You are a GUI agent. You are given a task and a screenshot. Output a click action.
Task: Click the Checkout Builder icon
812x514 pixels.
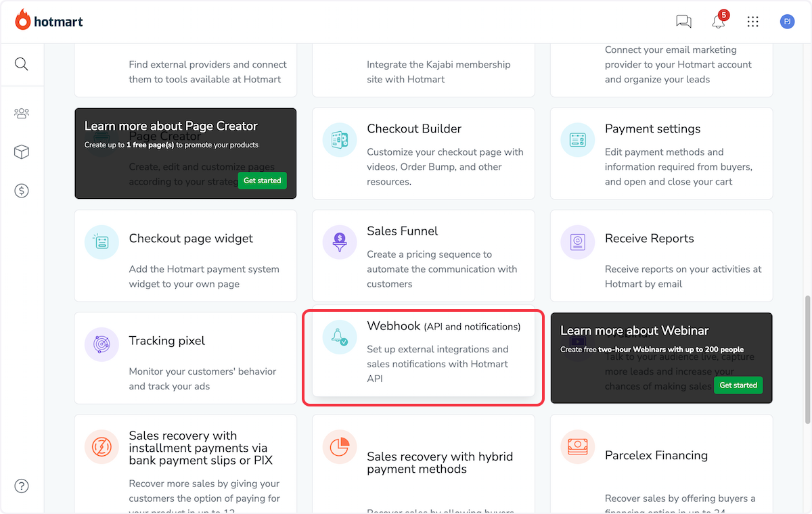coord(340,140)
